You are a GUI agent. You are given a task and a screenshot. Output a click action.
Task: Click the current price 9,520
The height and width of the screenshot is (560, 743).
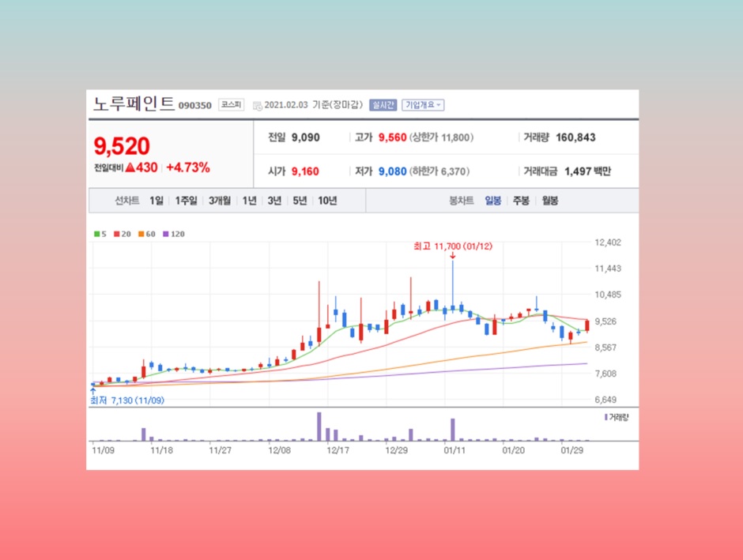click(x=122, y=146)
